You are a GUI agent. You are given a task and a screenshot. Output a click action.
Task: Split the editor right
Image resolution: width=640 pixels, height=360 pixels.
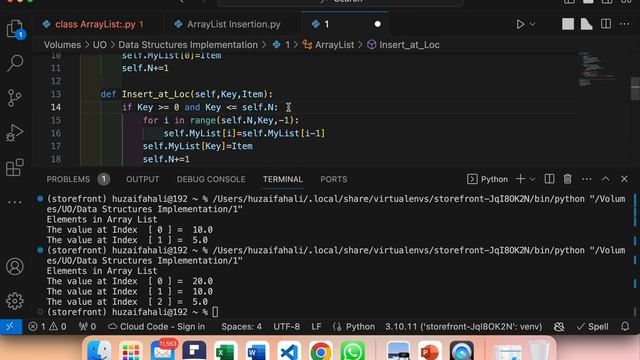606,24
